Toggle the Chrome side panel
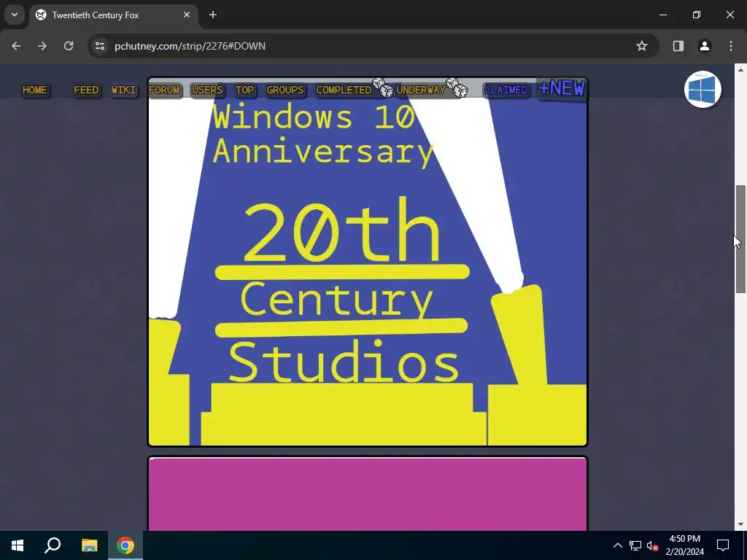Image resolution: width=747 pixels, height=560 pixels. click(678, 46)
